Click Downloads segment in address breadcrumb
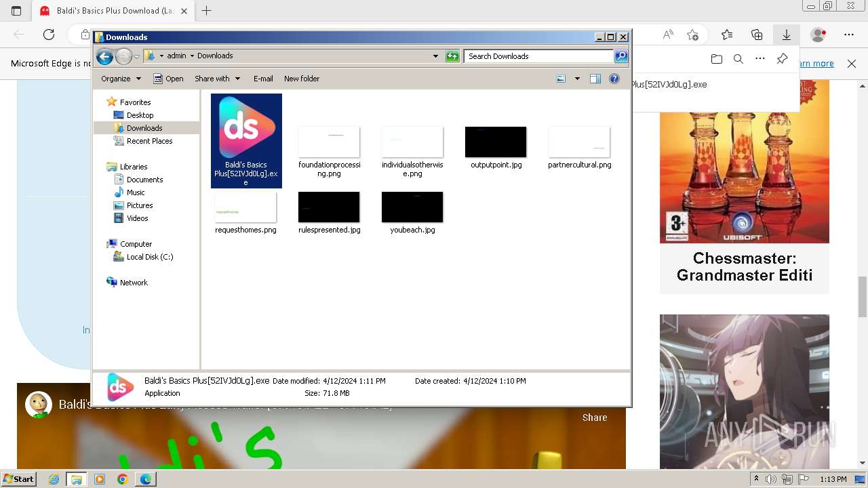Image resolution: width=868 pixels, height=488 pixels. [x=215, y=56]
